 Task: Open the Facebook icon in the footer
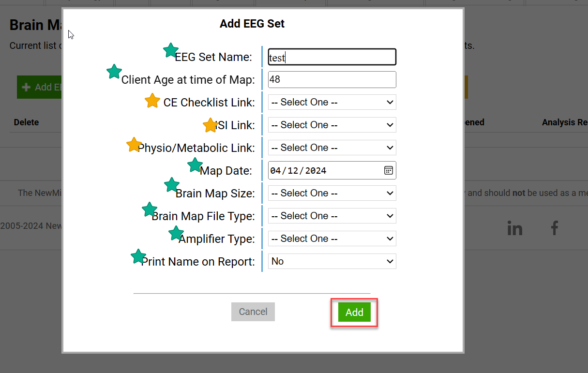[555, 228]
